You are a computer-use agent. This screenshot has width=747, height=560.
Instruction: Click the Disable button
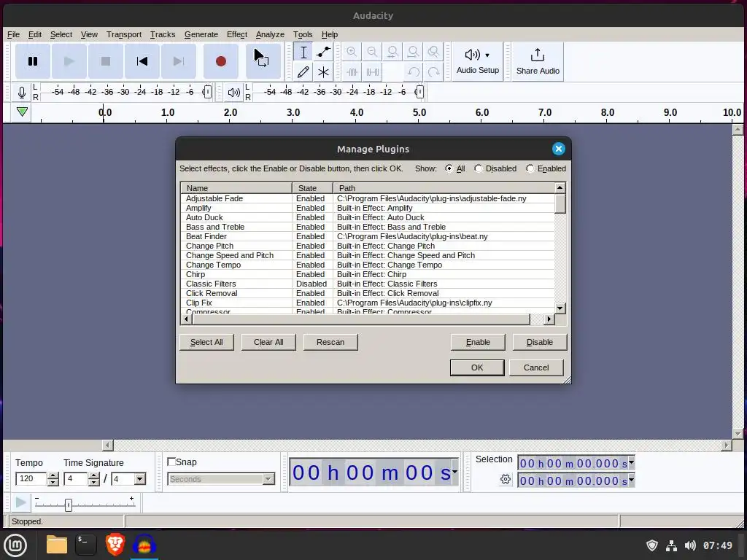(x=540, y=342)
